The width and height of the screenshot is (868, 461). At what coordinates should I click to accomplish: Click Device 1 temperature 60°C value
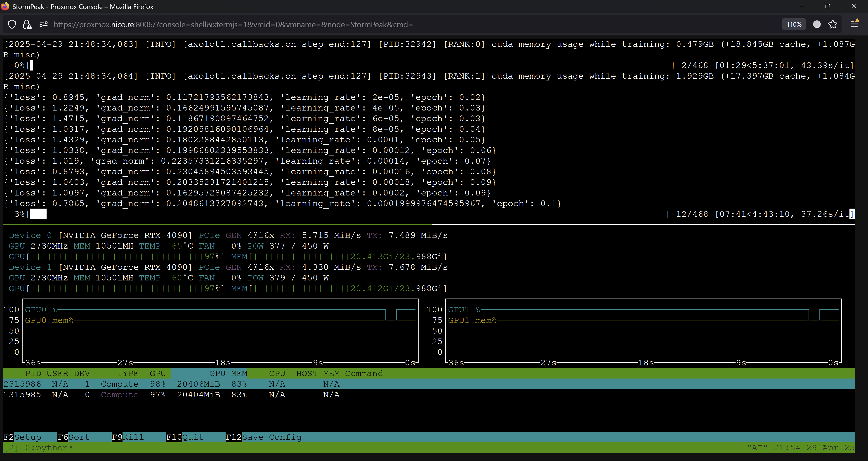pyautogui.click(x=182, y=278)
